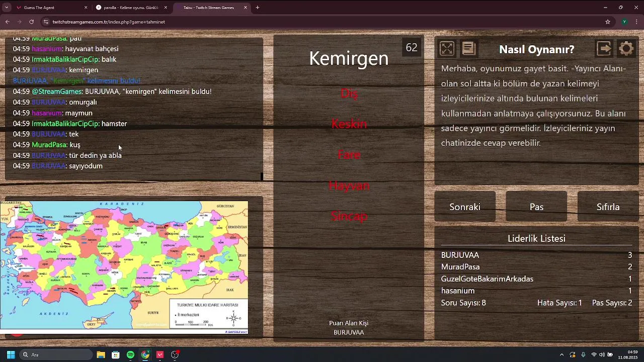Viewport: 644px width, 362px height.
Task: Click the forbidden word Hayvan
Action: pyautogui.click(x=349, y=186)
